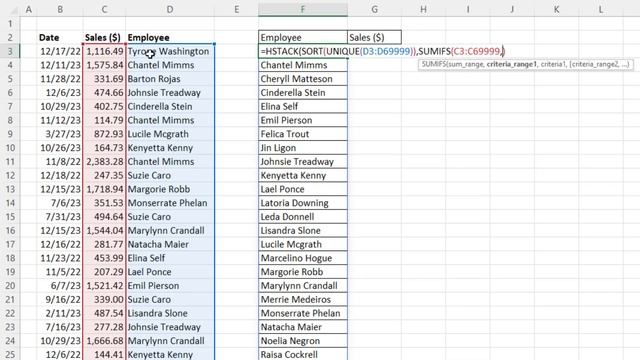Select Cinderella Stein in column F
The width and height of the screenshot is (640, 360).
click(303, 93)
